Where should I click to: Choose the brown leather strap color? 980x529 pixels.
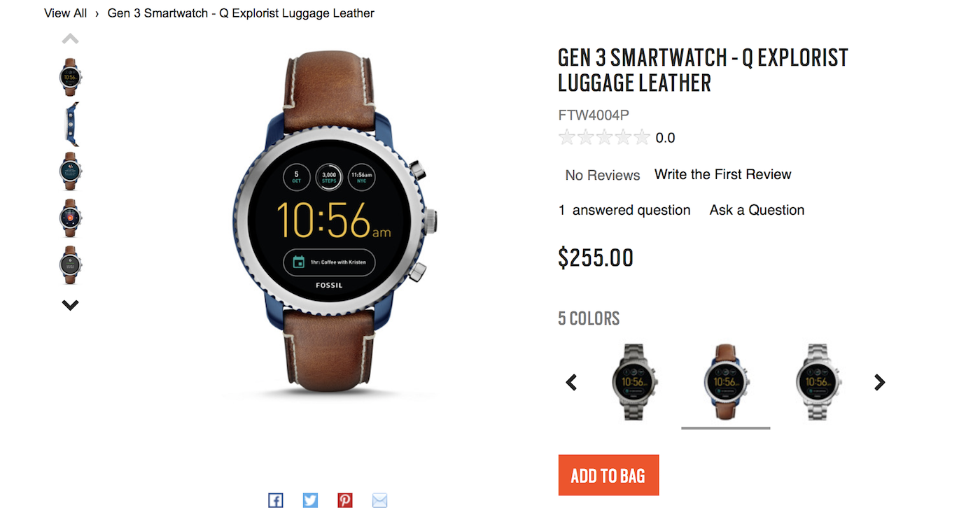pos(726,382)
